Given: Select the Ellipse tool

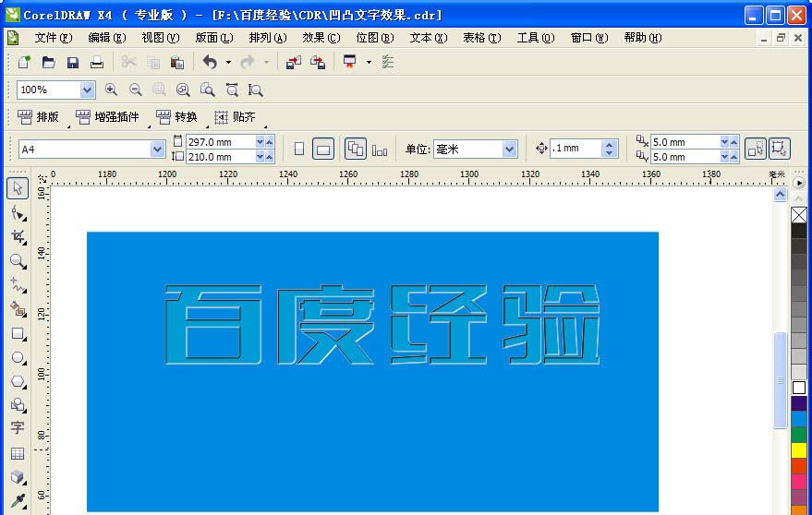Looking at the screenshot, I should pyautogui.click(x=18, y=358).
